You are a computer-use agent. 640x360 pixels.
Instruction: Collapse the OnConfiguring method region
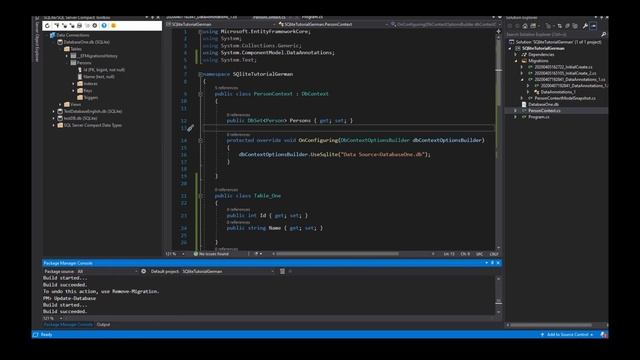tap(200, 140)
